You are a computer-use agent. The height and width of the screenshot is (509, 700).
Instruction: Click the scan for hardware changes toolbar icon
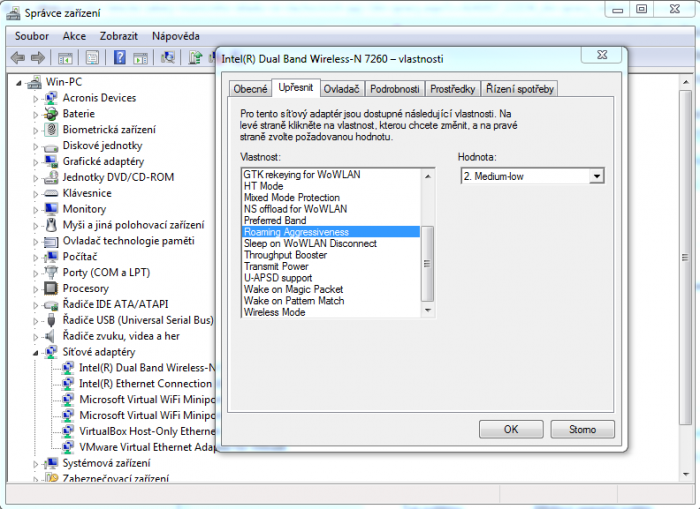(168, 58)
